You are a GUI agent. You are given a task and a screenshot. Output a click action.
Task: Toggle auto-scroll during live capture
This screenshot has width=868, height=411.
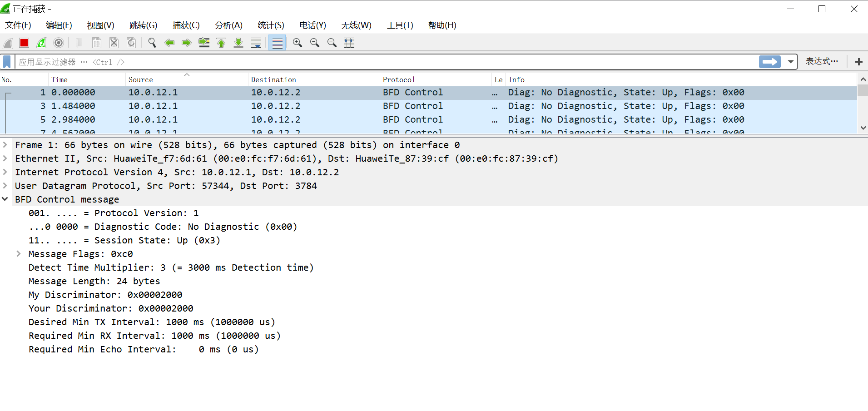coord(256,43)
